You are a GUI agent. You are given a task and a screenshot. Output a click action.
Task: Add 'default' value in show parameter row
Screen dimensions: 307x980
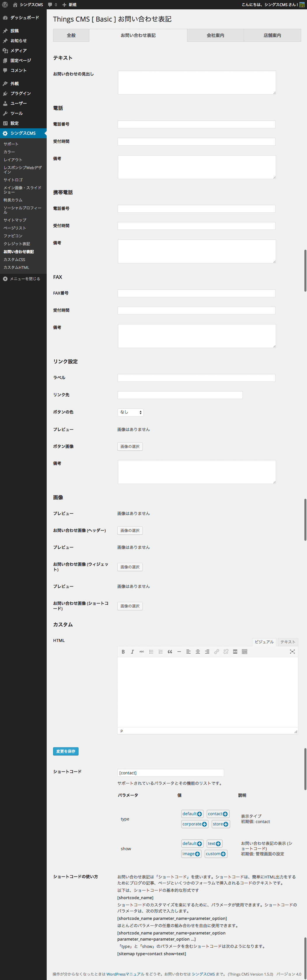pos(192,843)
